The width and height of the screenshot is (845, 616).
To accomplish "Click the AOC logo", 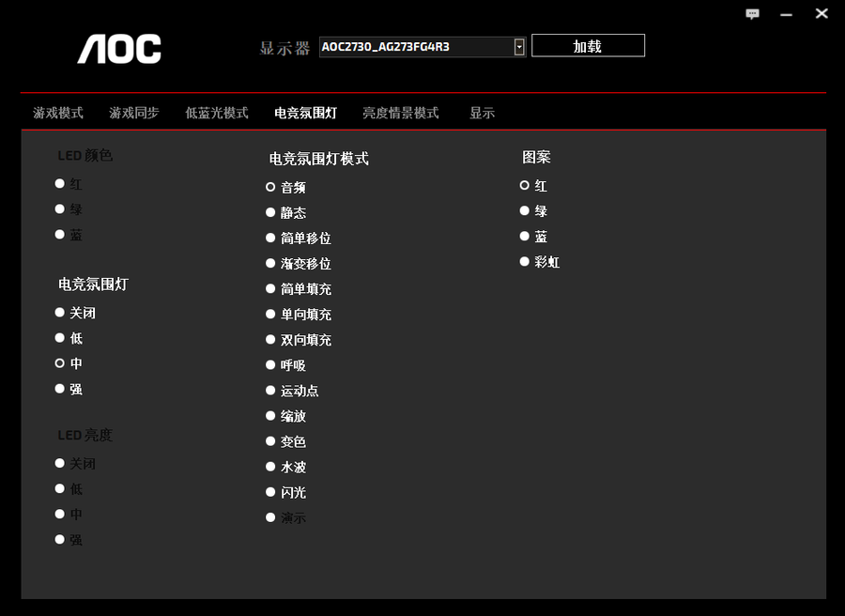I will pyautogui.click(x=119, y=49).
